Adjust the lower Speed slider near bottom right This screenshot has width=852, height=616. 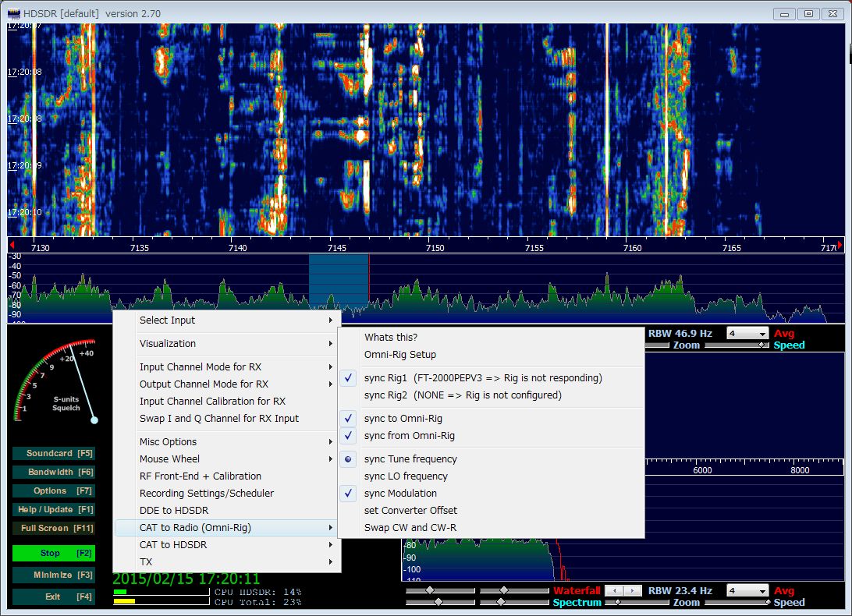pyautogui.click(x=737, y=603)
